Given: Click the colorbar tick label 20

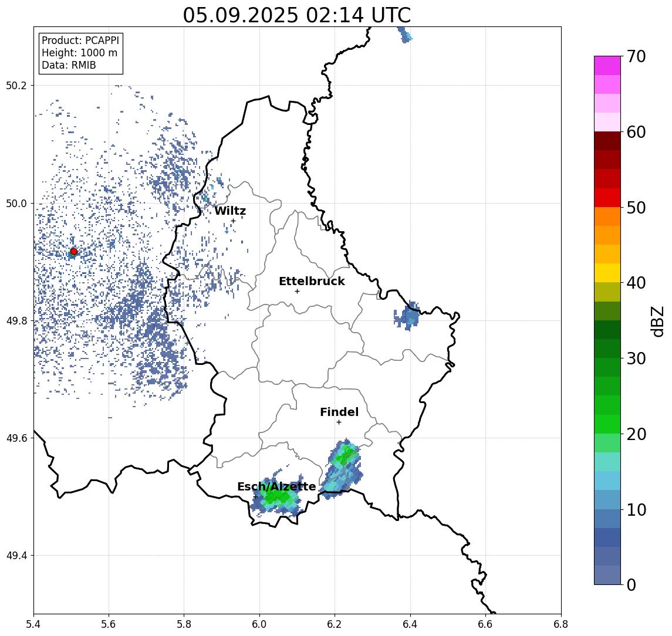Looking at the screenshot, I should point(636,434).
